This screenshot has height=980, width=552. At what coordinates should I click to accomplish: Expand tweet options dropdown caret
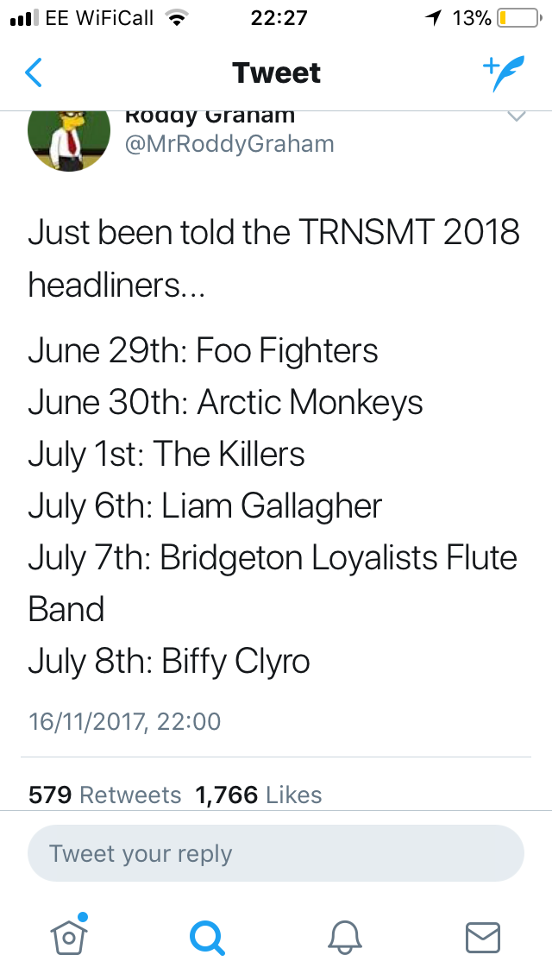click(x=517, y=116)
